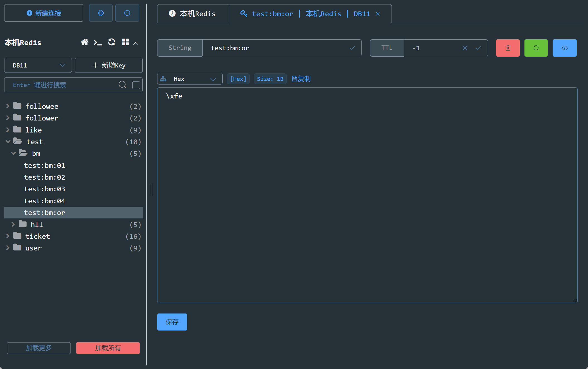Click the Size: 1B tag
Viewport: 588px width, 369px height.
click(270, 79)
